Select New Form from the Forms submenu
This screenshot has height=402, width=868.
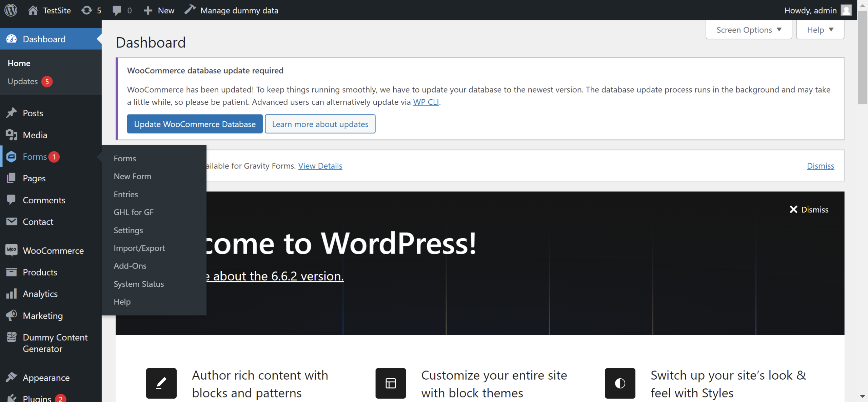132,176
